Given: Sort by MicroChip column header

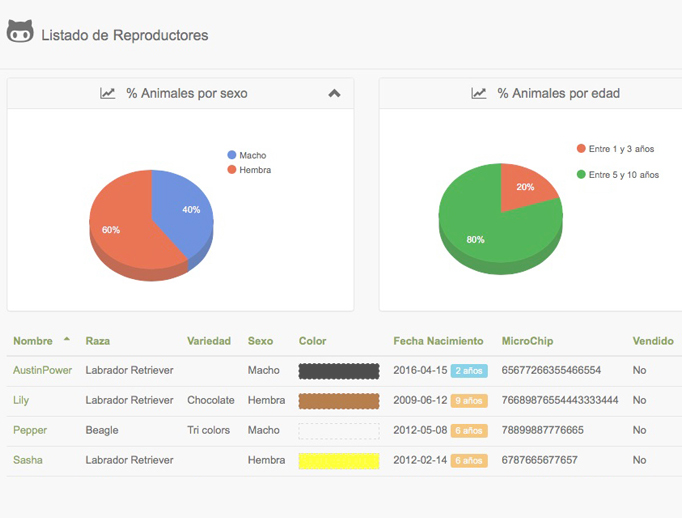Looking at the screenshot, I should click(527, 341).
